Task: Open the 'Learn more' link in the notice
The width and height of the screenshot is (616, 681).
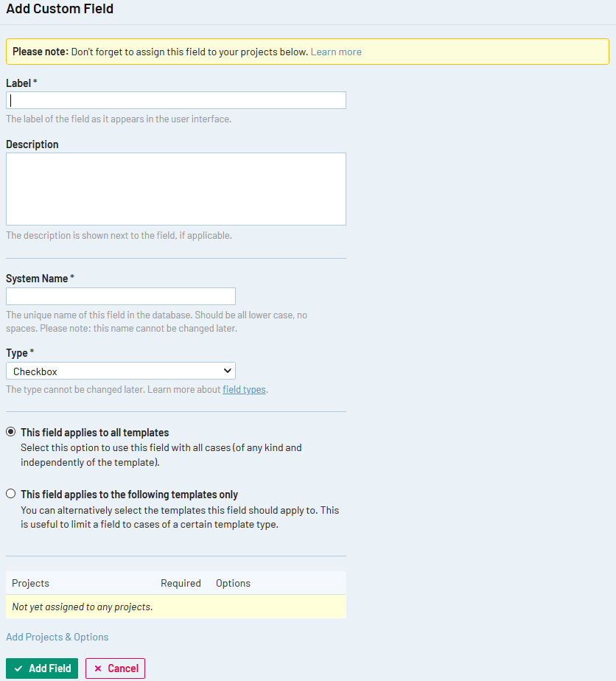Action: click(x=336, y=52)
